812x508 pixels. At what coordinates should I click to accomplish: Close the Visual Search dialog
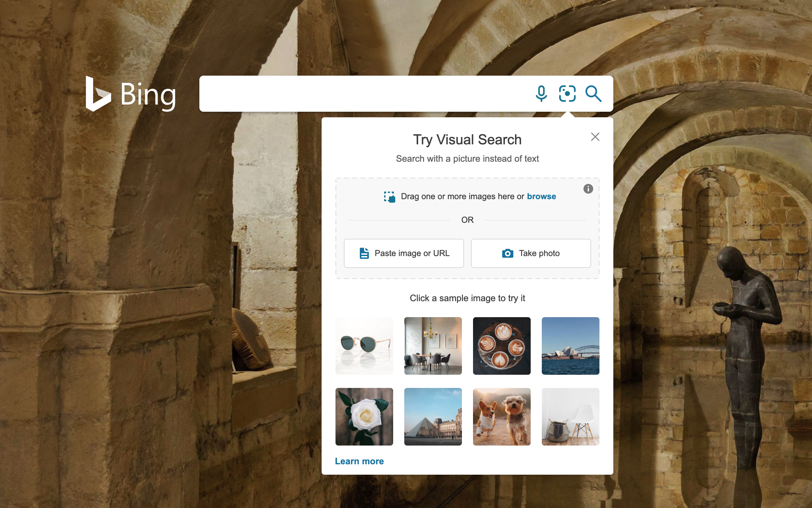pyautogui.click(x=595, y=137)
